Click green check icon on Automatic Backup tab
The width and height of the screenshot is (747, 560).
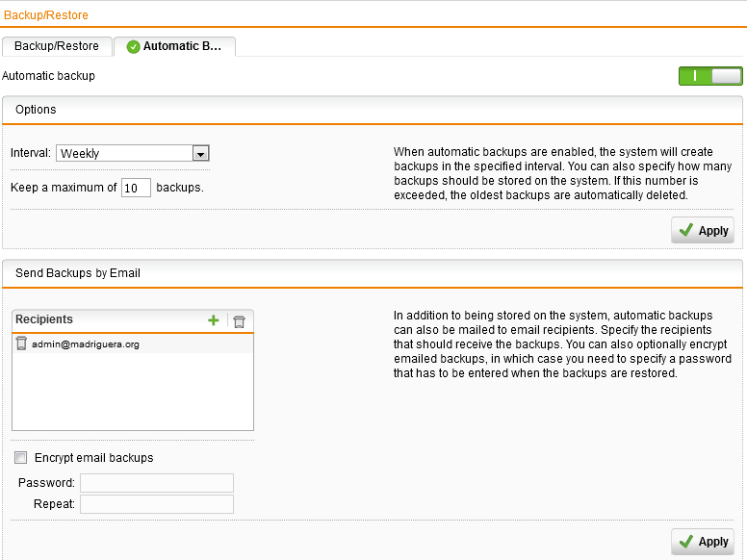[x=133, y=47]
